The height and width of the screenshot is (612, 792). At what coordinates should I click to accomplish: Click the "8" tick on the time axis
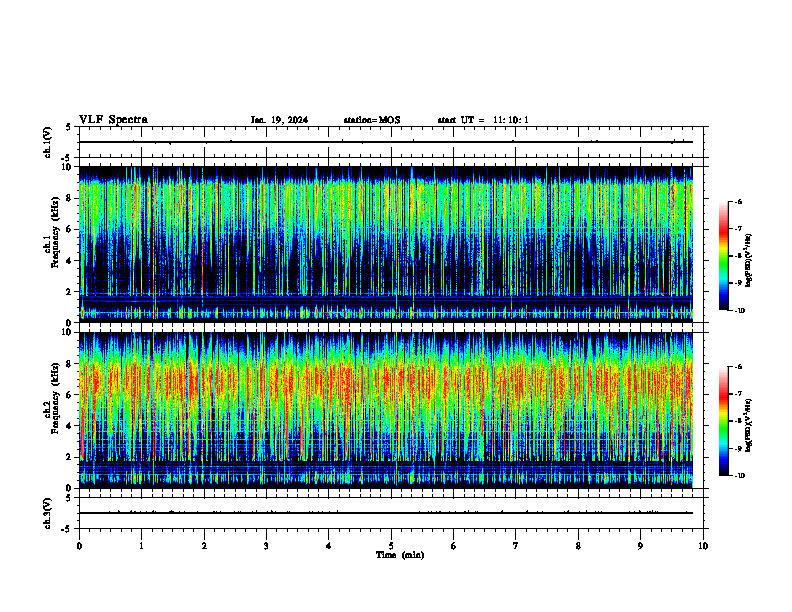point(578,546)
